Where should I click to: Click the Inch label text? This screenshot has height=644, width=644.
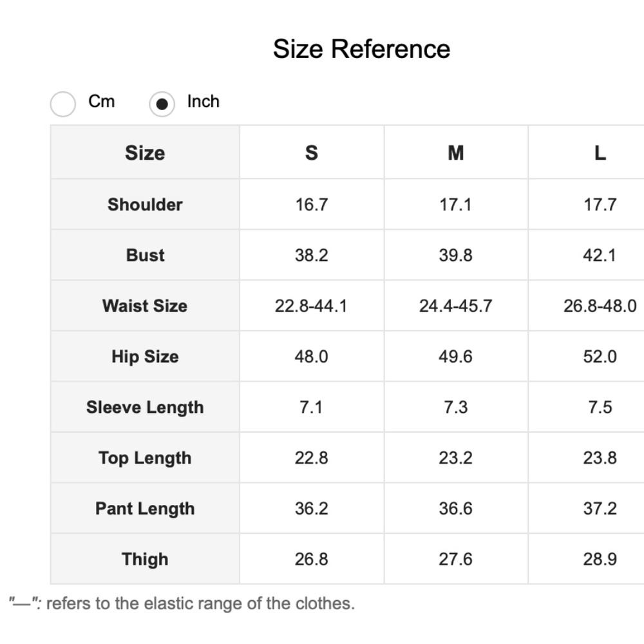pos(203,102)
